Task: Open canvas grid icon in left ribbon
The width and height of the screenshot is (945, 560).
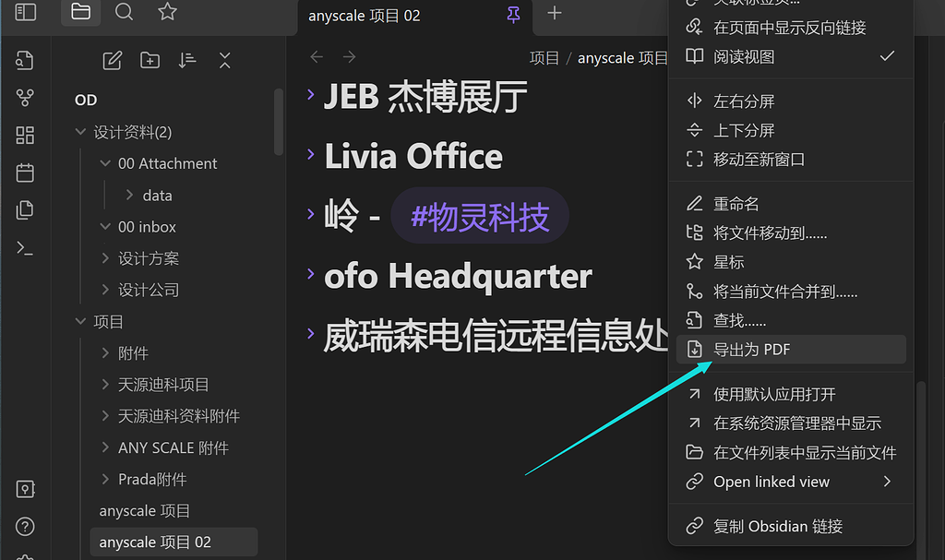Action: pyautogui.click(x=25, y=135)
